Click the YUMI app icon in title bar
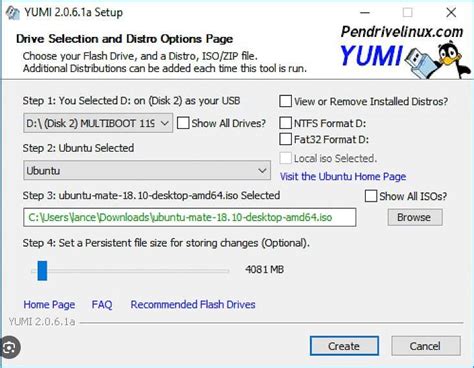The width and height of the screenshot is (474, 368). pyautogui.click(x=13, y=13)
